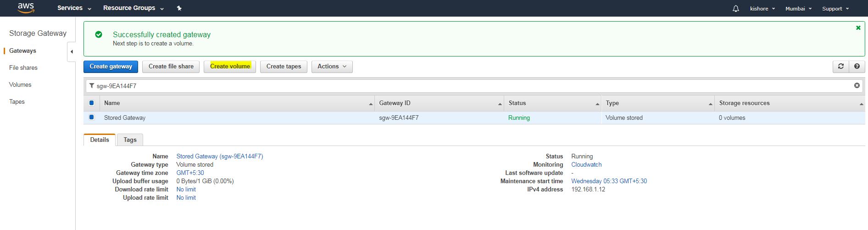Screen dimensions: 868x230
Task: Dismiss the success banner with X
Action: pos(858,28)
